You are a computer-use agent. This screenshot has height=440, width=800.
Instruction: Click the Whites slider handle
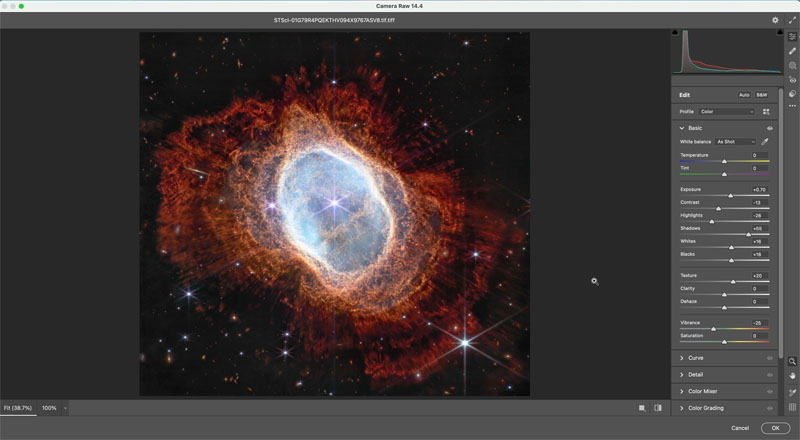[731, 248]
